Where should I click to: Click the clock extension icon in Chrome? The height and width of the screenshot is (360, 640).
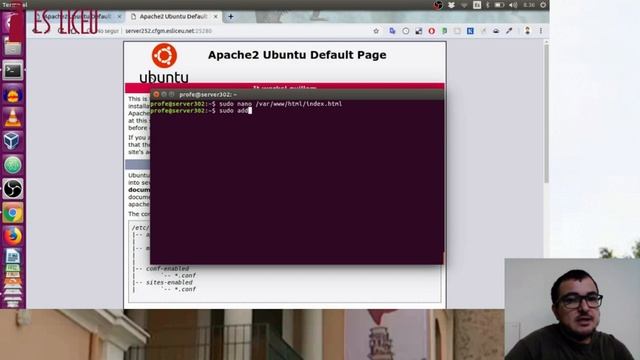(405, 31)
